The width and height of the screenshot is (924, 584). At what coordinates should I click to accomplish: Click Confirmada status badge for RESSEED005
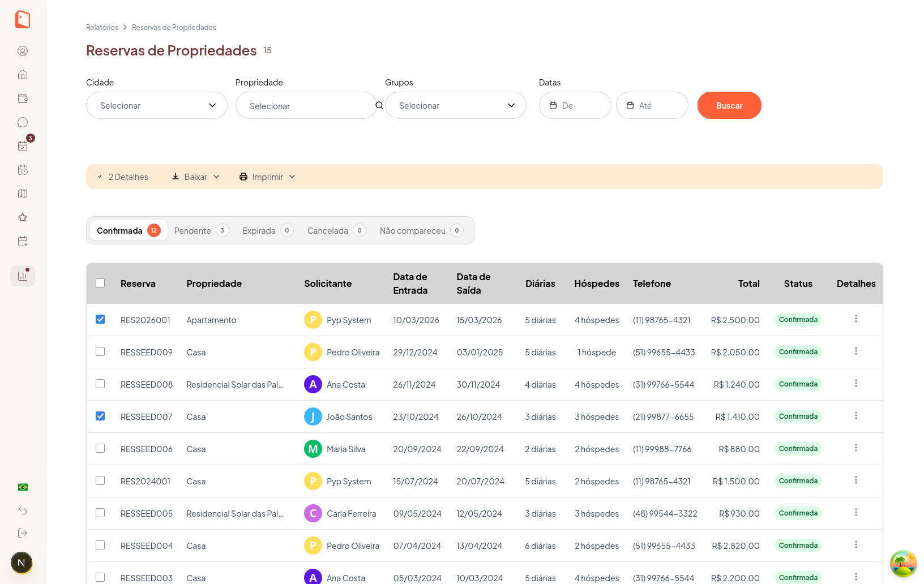tap(798, 513)
